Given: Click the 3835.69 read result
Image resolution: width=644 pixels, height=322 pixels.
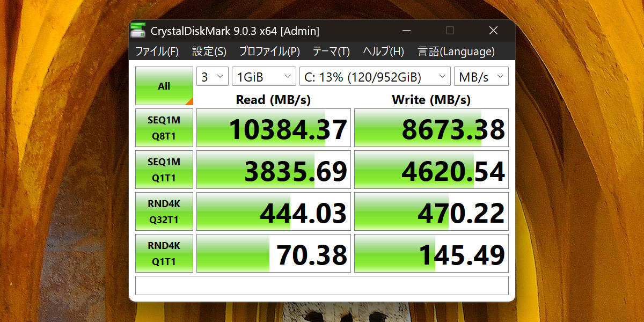Looking at the screenshot, I should click(x=274, y=170).
